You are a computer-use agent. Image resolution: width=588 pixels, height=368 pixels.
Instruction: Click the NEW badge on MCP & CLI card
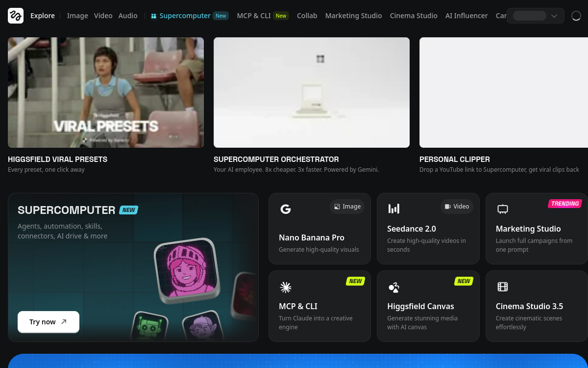point(355,281)
